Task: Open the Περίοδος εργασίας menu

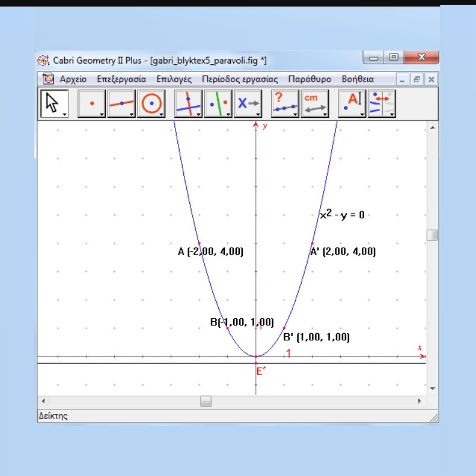Action: [240, 79]
